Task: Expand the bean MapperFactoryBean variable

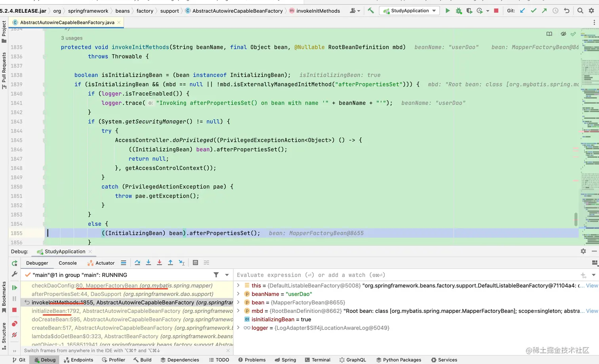Action: pyautogui.click(x=238, y=302)
